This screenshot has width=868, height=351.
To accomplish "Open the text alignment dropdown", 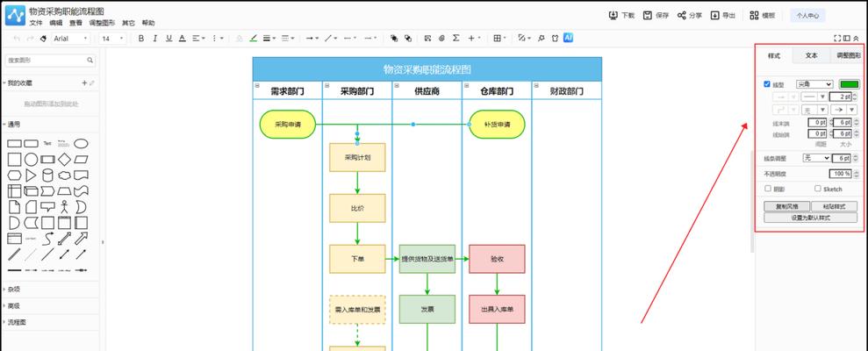I will pos(198,39).
